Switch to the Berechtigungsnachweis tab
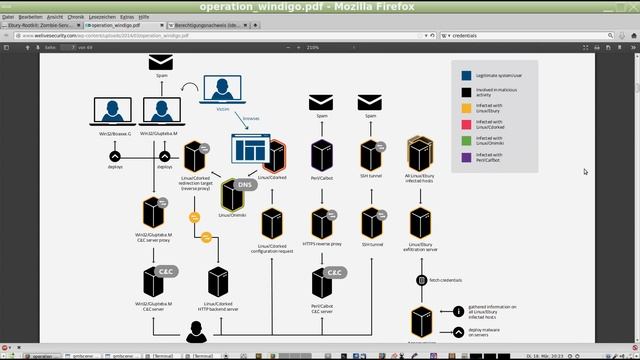Image resolution: width=640 pixels, height=360 pixels. tap(208, 25)
